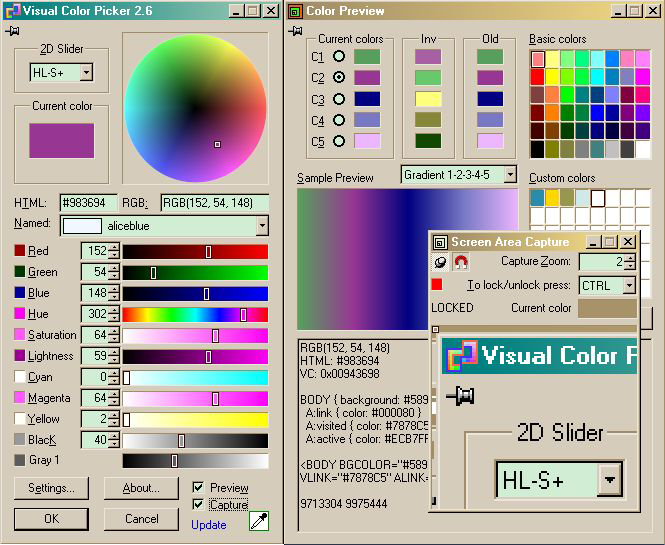Click the Magenta channel color icon
Screen dimensions: 665x545
coord(20,397)
